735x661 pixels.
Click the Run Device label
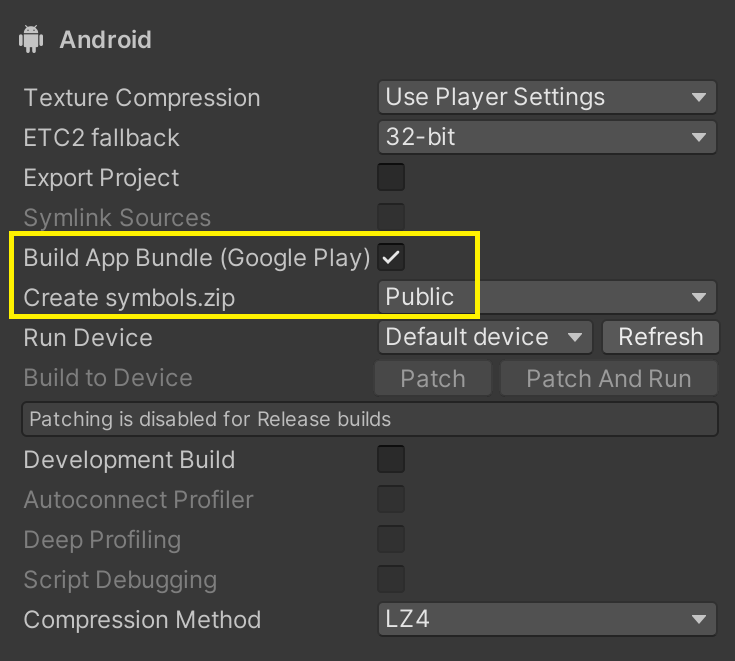[x=88, y=338]
